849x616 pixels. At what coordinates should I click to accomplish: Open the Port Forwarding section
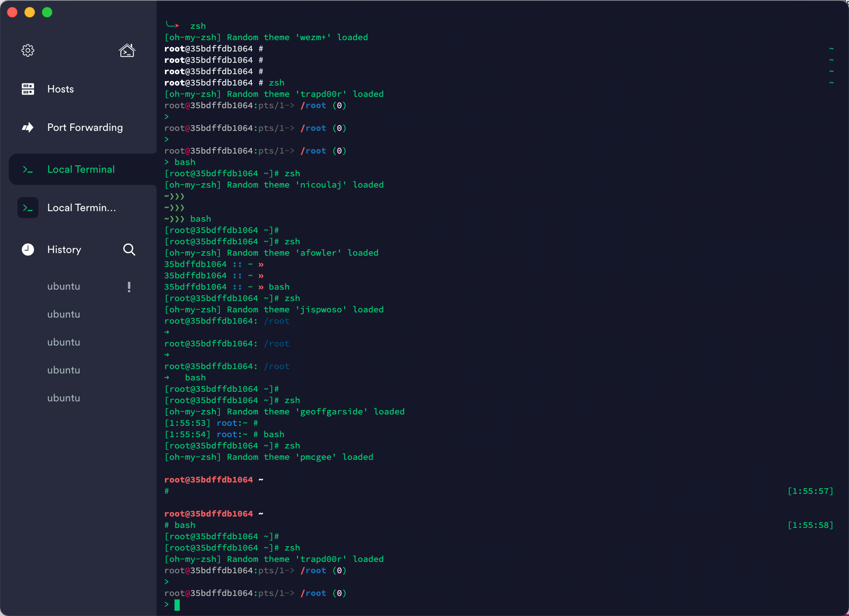pyautogui.click(x=85, y=127)
